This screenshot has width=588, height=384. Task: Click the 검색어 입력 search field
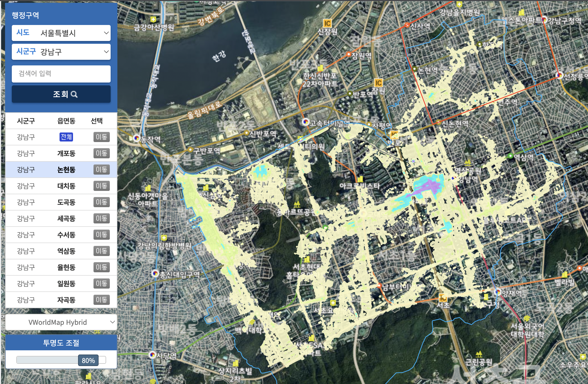coord(61,74)
